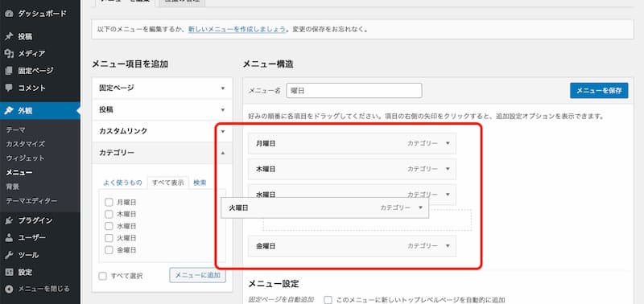Click the コメント speech bubble icon
The image size is (644, 304).
[x=9, y=88]
